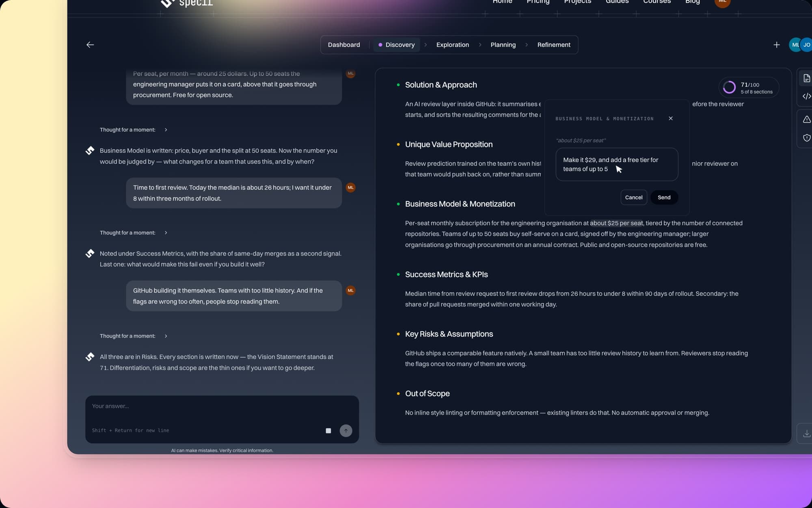Click the assistant logo beside 'Business Model is written'
The image size is (812, 508).
90,151
